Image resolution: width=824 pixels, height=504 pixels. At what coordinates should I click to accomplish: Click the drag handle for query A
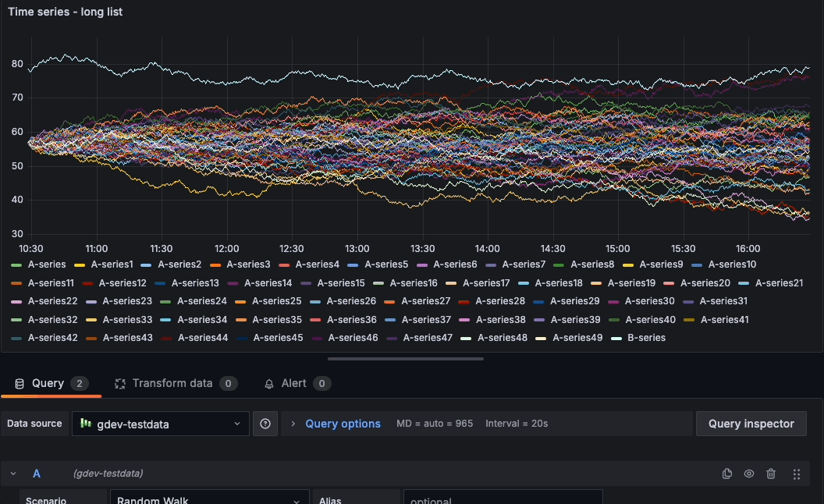797,474
